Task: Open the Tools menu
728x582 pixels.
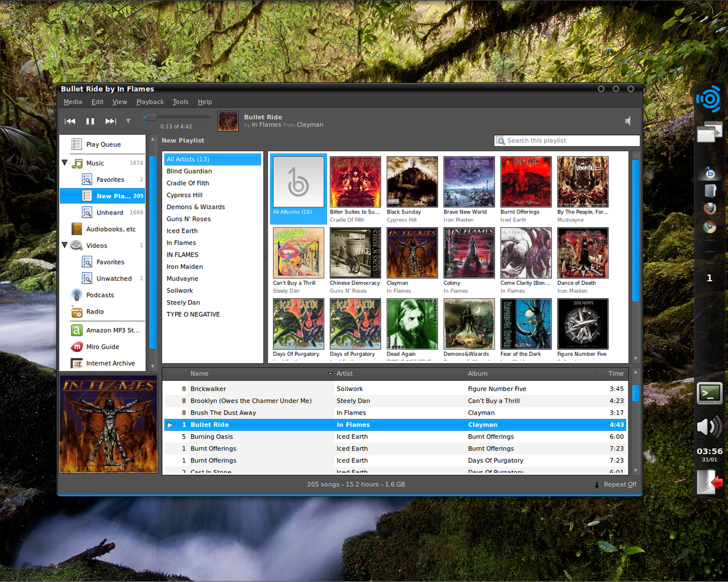Action: pyautogui.click(x=180, y=102)
